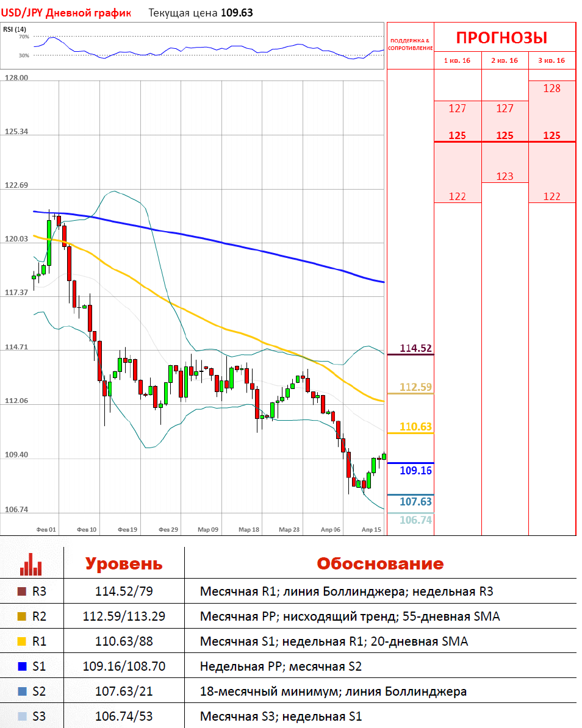Click the 3 кв. 16 column header
The image size is (582, 728).
552,60
